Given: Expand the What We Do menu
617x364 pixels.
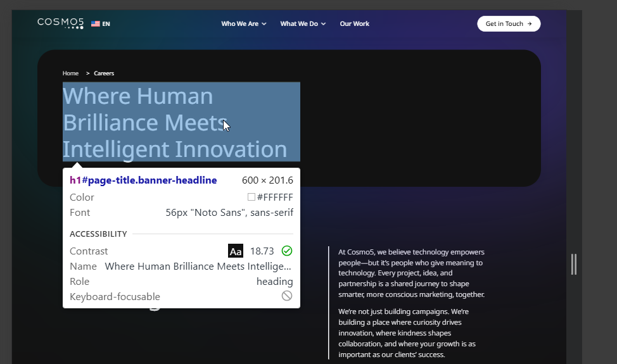Looking at the screenshot, I should coord(303,23).
